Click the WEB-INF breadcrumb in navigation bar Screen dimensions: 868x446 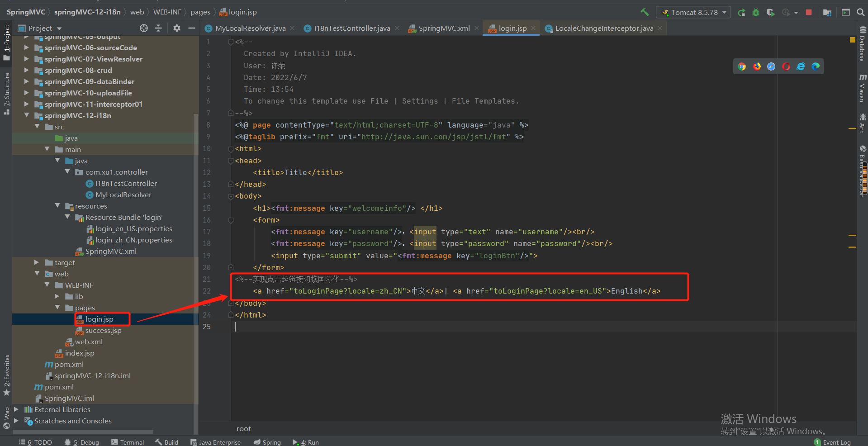tap(167, 12)
